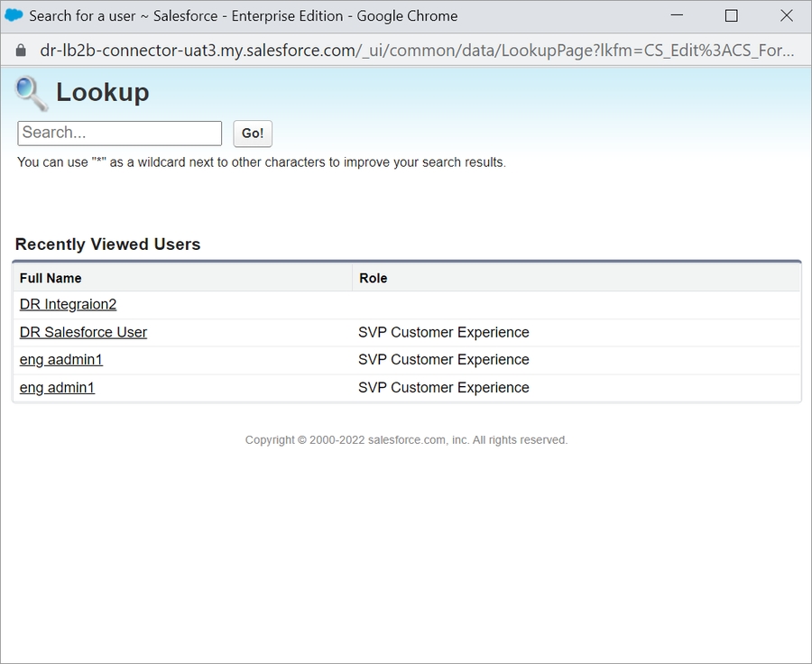Close the Search for a user window
812x664 pixels.
click(786, 15)
